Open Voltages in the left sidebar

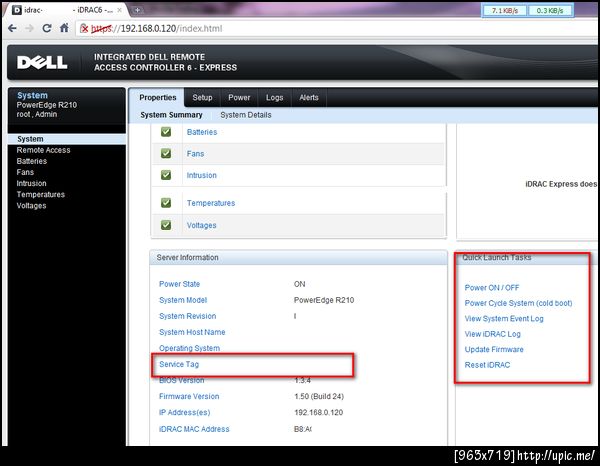31,205
